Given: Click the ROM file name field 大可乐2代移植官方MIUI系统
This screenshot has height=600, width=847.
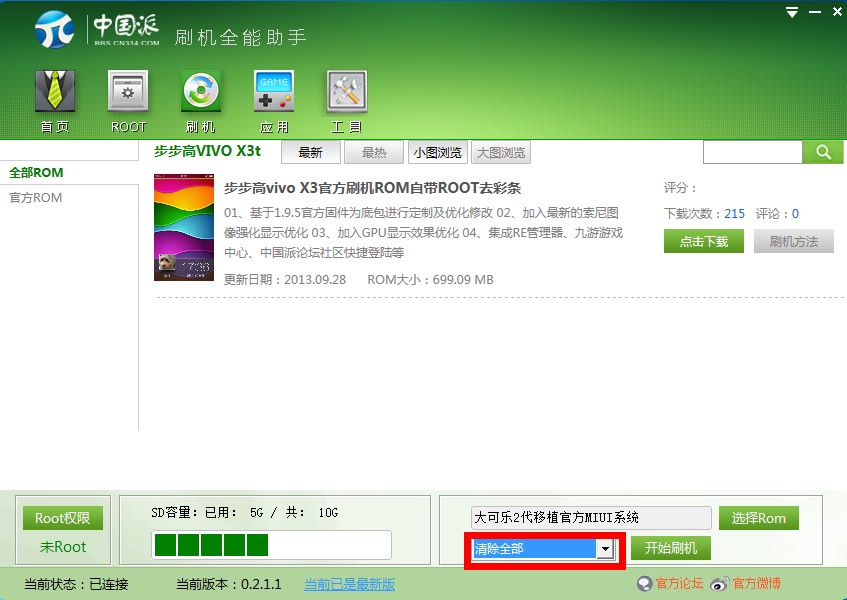Looking at the screenshot, I should 591,518.
